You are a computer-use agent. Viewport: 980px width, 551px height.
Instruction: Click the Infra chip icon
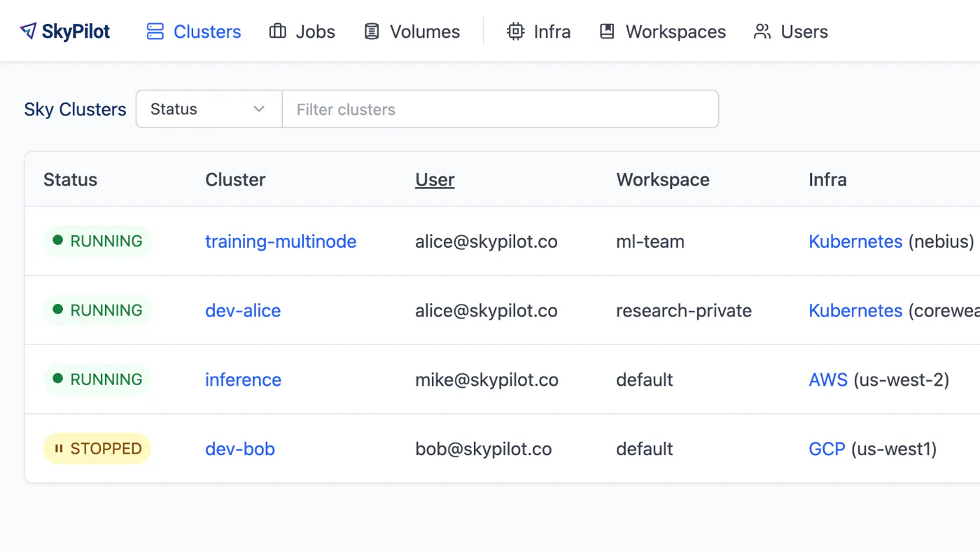click(x=516, y=32)
